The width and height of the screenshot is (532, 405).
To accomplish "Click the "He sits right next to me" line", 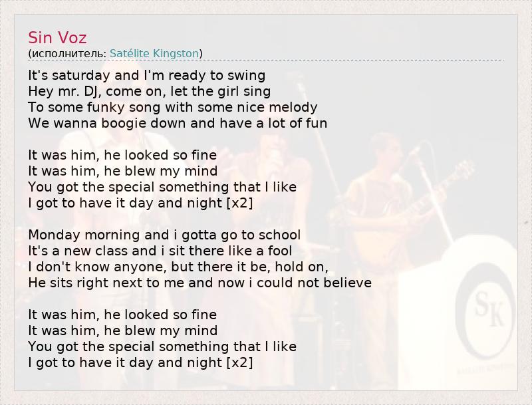I will click(x=199, y=283).
